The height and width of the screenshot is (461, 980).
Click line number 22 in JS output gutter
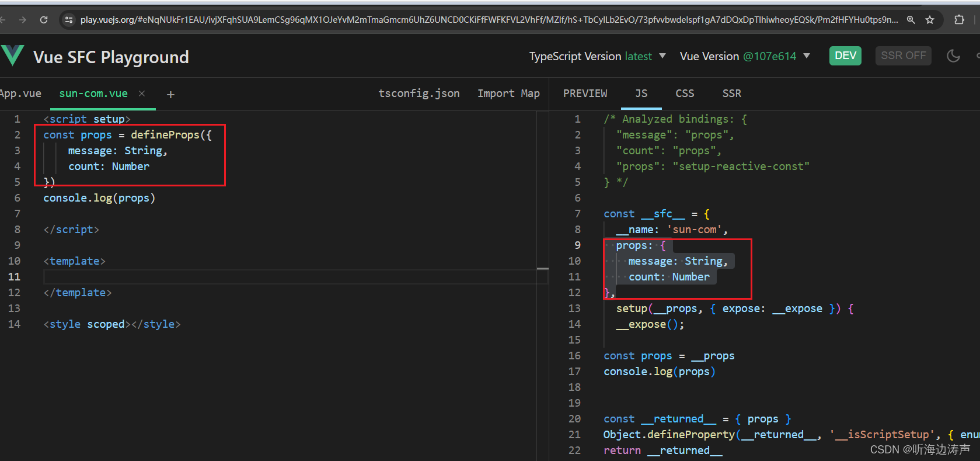574,450
